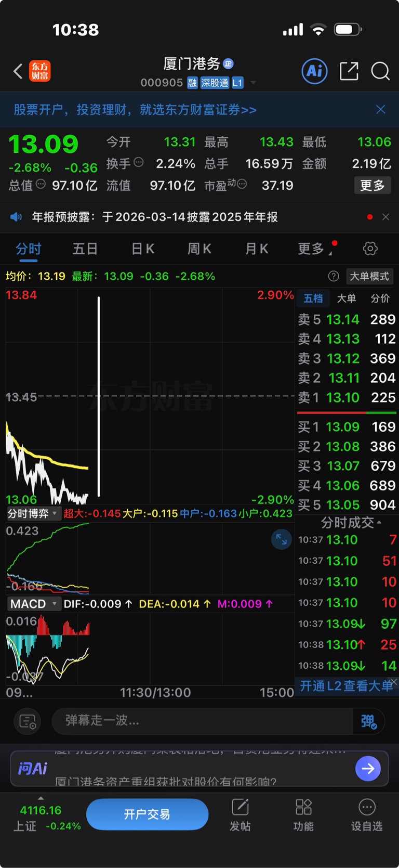Open the 分时博弈 indicator dropdown
Viewport: 399px width, 868px height.
33,513
